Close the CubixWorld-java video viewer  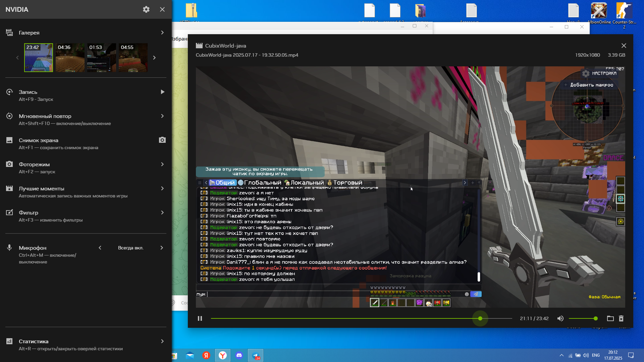624,46
